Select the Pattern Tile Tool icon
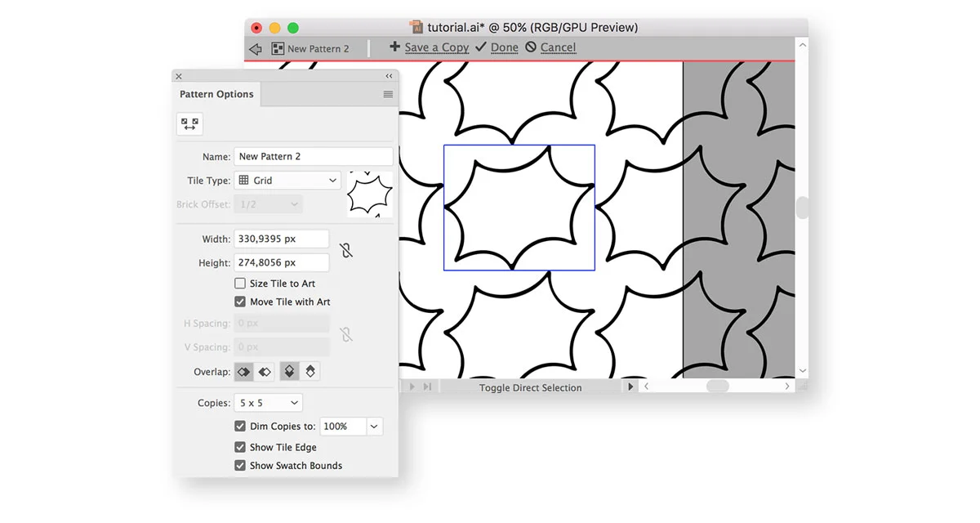The height and width of the screenshot is (523, 980). pos(189,123)
